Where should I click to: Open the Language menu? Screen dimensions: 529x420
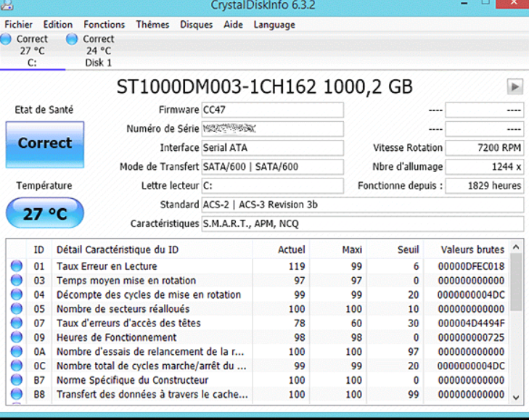click(274, 25)
